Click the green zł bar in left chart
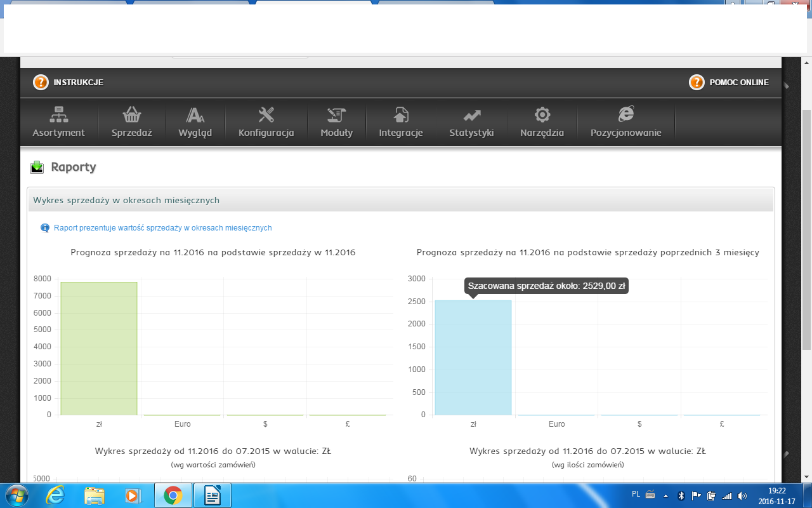The width and height of the screenshot is (812, 508). 99,349
